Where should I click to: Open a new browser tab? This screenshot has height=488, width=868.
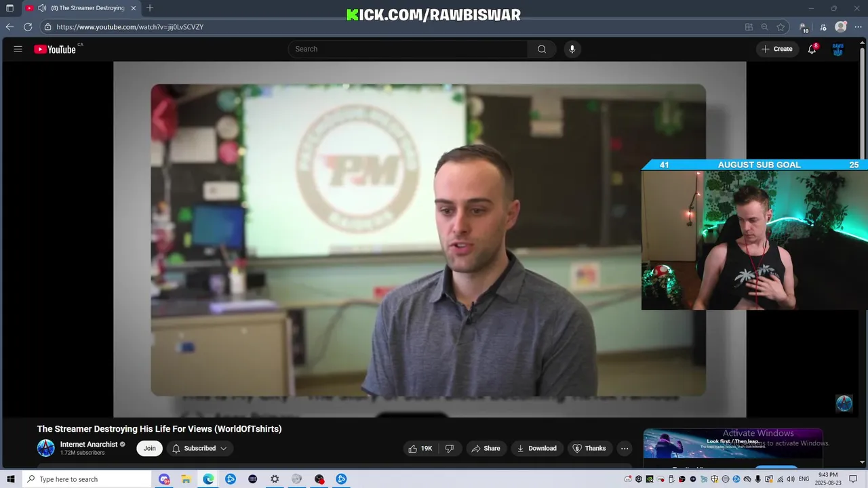[150, 8]
